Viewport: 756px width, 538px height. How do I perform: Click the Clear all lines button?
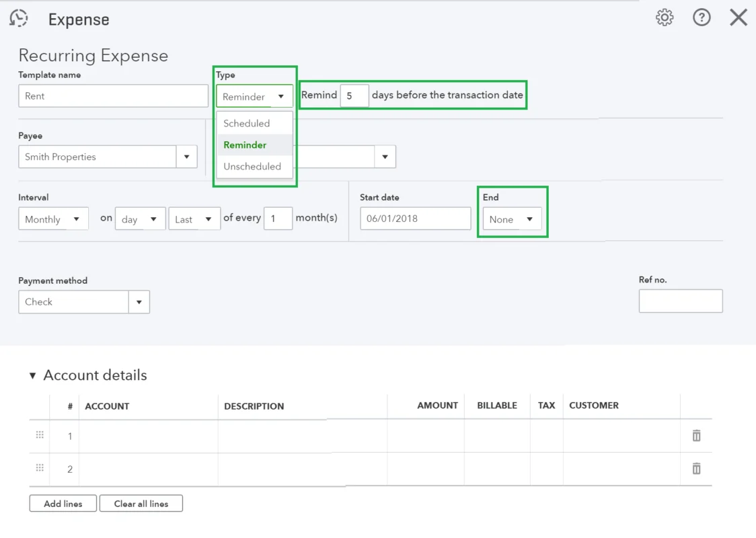coord(141,503)
